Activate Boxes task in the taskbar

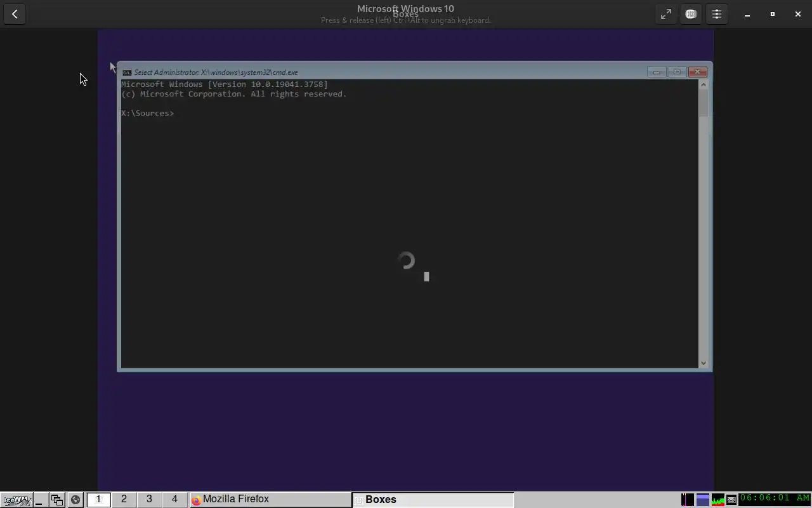pos(433,500)
